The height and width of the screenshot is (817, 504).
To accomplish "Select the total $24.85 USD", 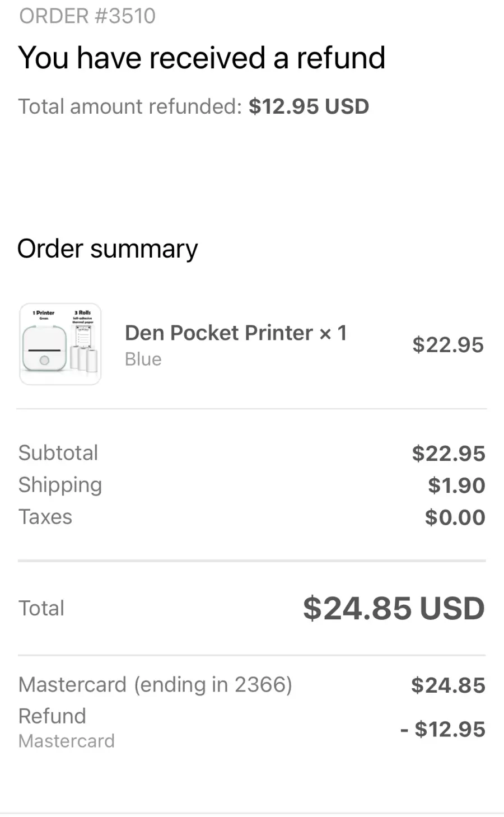I will pyautogui.click(x=394, y=608).
